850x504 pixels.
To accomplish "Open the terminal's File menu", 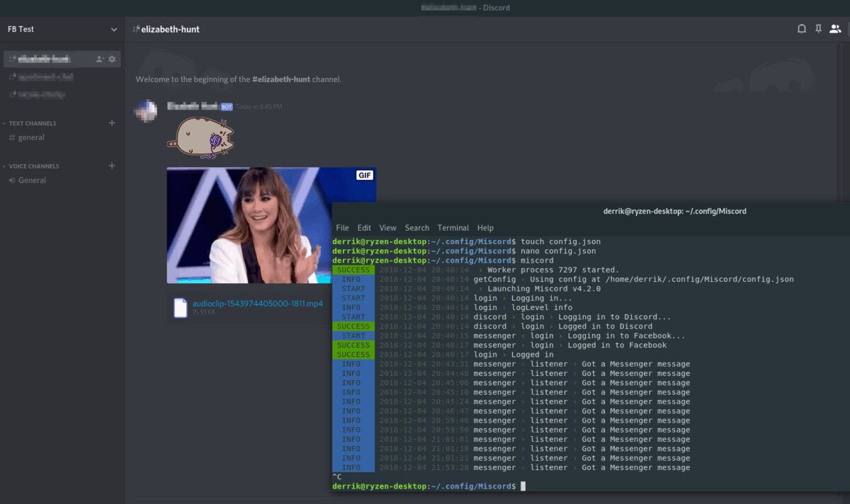I will click(x=342, y=228).
